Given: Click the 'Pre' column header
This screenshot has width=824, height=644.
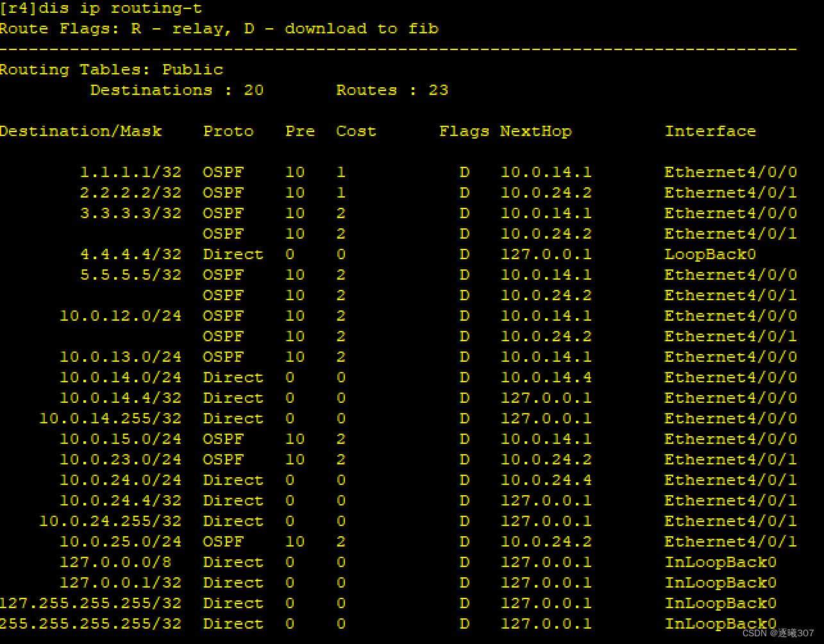Looking at the screenshot, I should 299,131.
